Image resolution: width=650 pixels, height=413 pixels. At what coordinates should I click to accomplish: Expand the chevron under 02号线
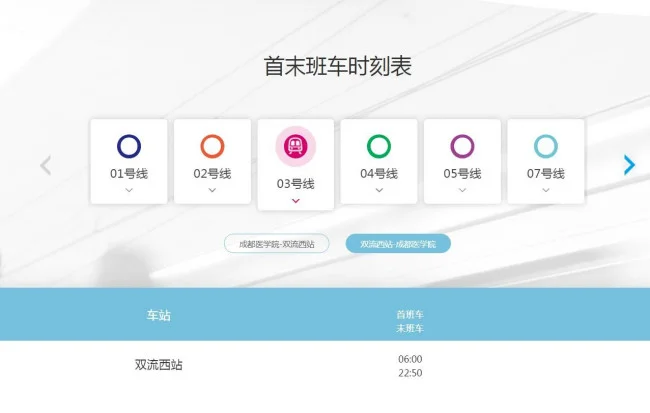(x=212, y=190)
